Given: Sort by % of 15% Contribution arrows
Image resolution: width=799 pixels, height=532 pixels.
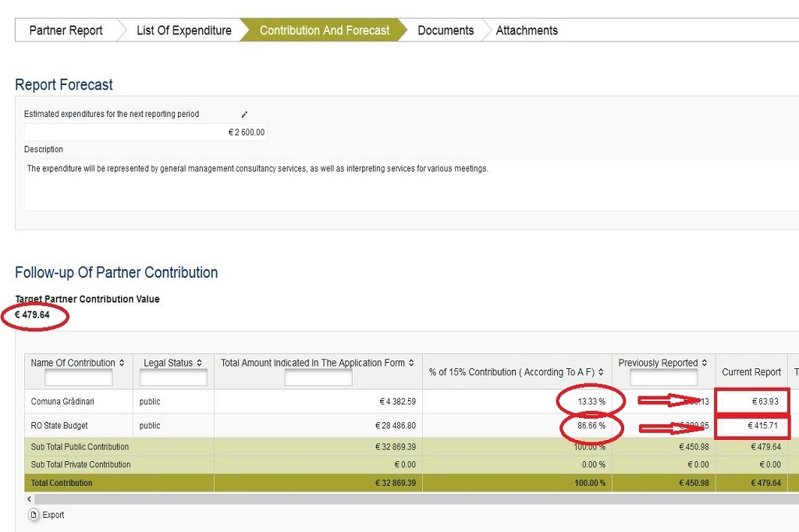Looking at the screenshot, I should 601,372.
